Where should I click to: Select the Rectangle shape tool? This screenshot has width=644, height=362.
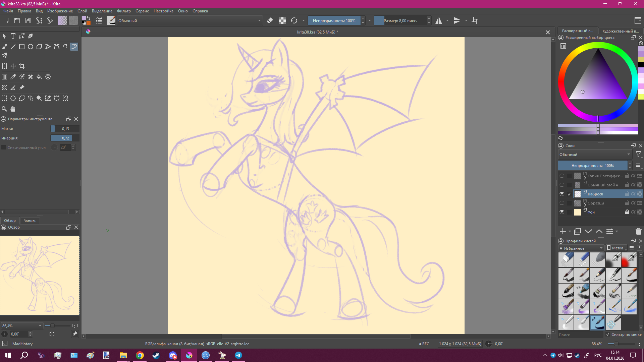pyautogui.click(x=22, y=47)
